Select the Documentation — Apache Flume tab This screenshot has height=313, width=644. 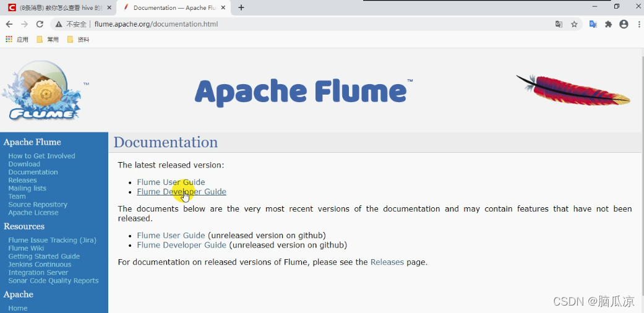click(174, 8)
